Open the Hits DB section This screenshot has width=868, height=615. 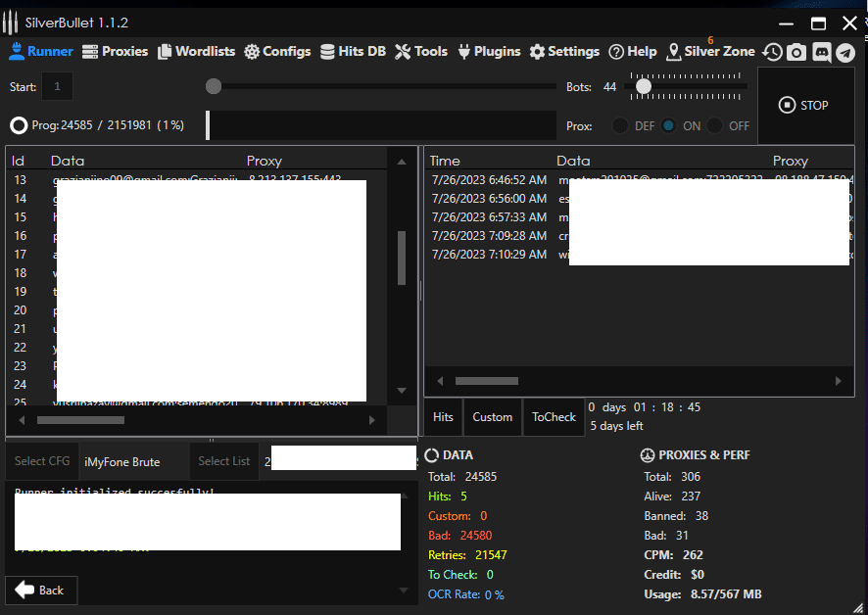coord(353,51)
